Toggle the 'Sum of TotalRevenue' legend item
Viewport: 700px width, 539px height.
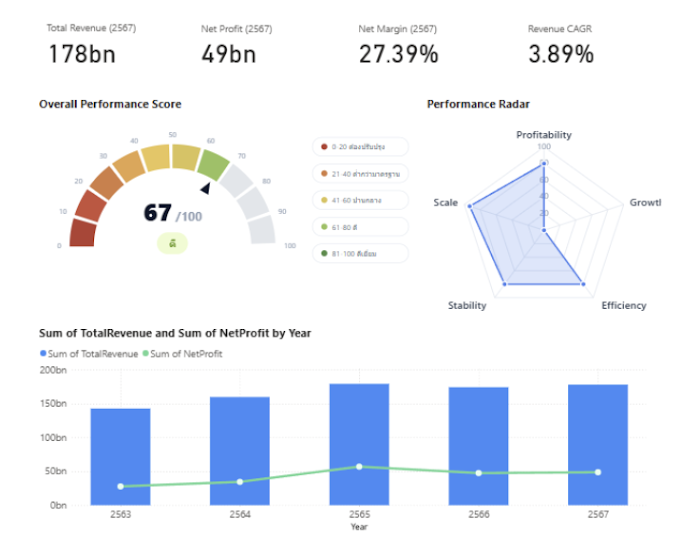point(89,354)
